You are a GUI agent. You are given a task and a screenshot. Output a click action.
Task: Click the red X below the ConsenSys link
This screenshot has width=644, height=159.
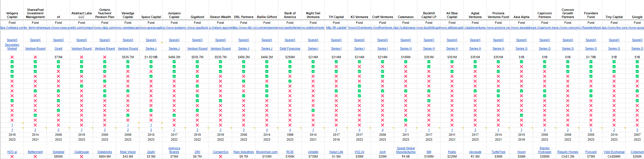pos(220,157)
